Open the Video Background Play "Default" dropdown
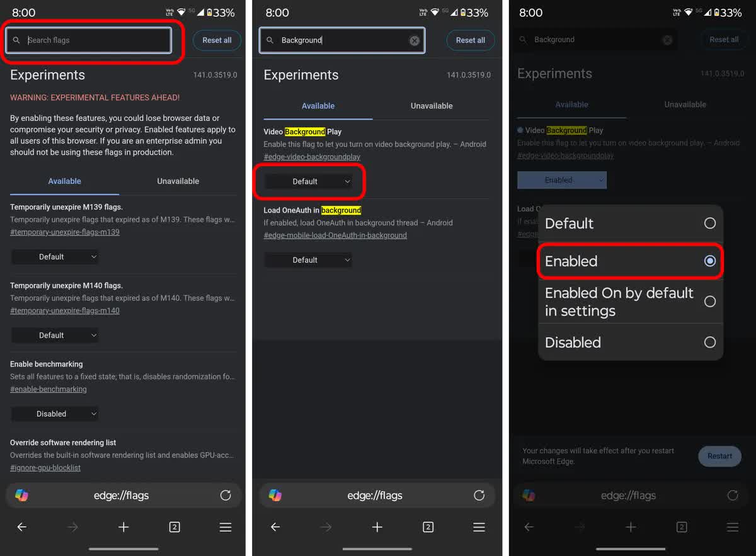This screenshot has width=756, height=556. 308,181
